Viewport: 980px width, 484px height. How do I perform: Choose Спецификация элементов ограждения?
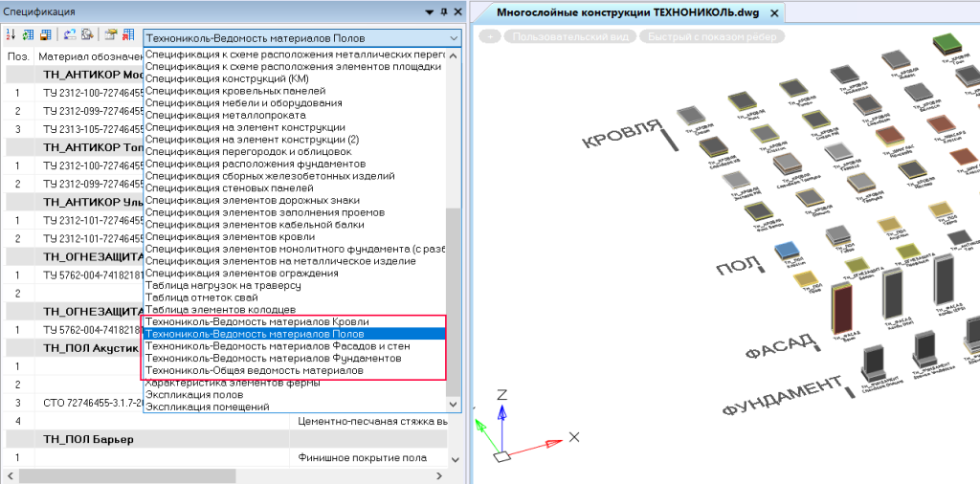pos(295,273)
